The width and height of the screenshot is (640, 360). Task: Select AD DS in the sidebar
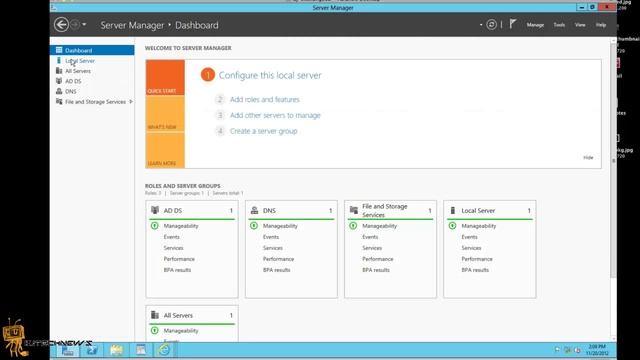tap(92, 81)
